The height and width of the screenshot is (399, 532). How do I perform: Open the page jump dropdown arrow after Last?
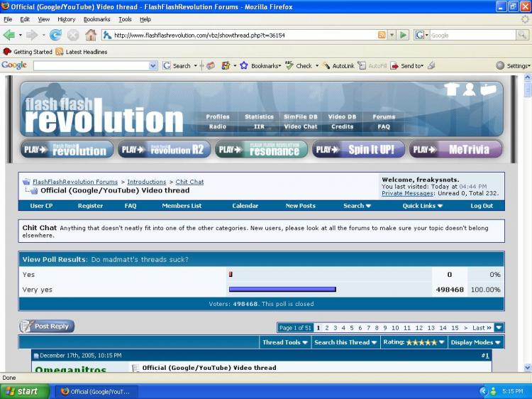[499, 328]
